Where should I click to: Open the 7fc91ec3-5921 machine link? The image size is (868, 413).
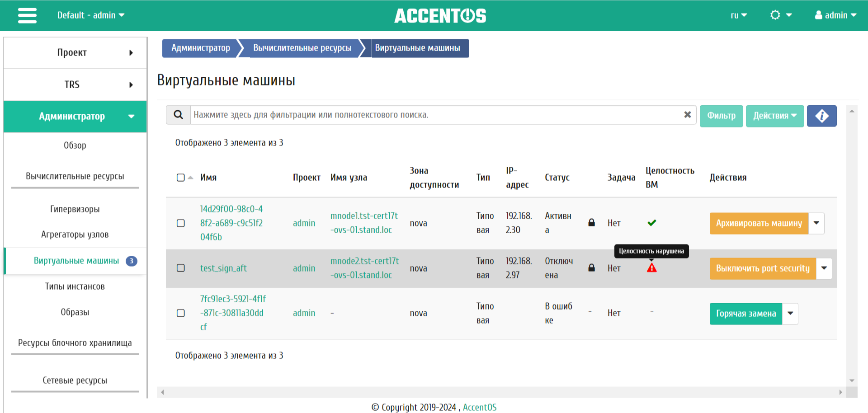[x=233, y=313]
